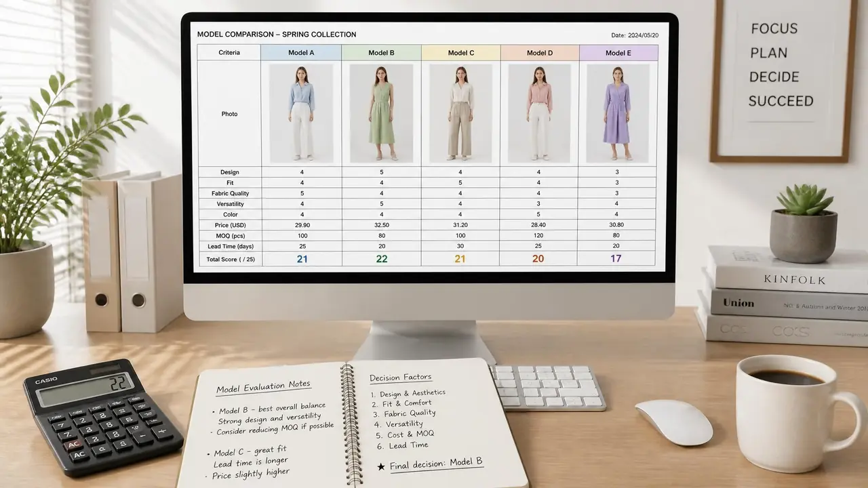Select the Model B column header
Screen dimensions: 868x488
(381, 53)
